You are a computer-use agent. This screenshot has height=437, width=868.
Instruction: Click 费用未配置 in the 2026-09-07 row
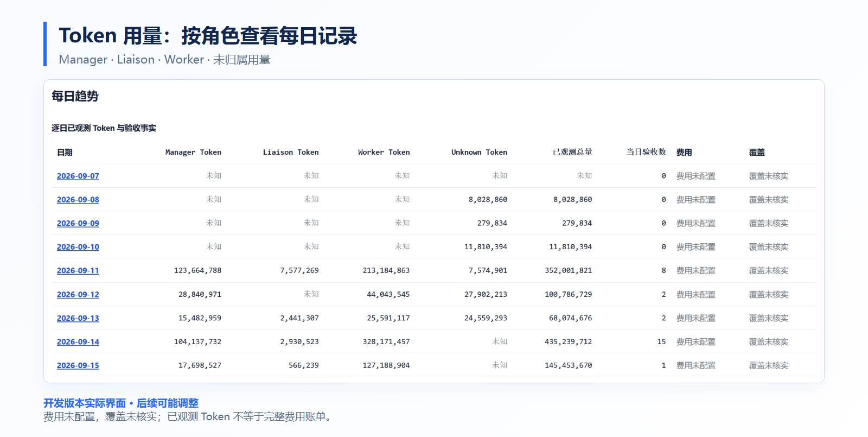pyautogui.click(x=696, y=176)
